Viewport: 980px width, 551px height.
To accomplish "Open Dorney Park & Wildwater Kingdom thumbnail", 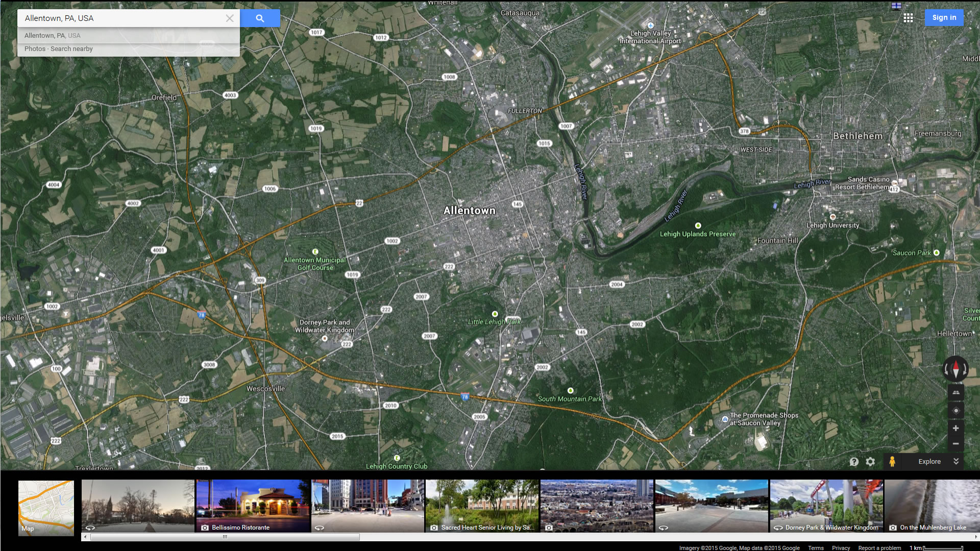I will pos(826,506).
